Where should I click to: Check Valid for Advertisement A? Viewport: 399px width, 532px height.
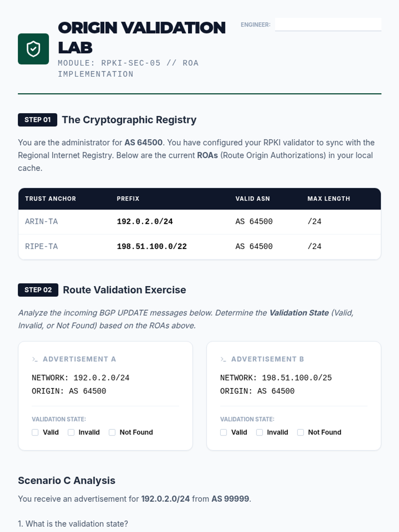tap(35, 432)
